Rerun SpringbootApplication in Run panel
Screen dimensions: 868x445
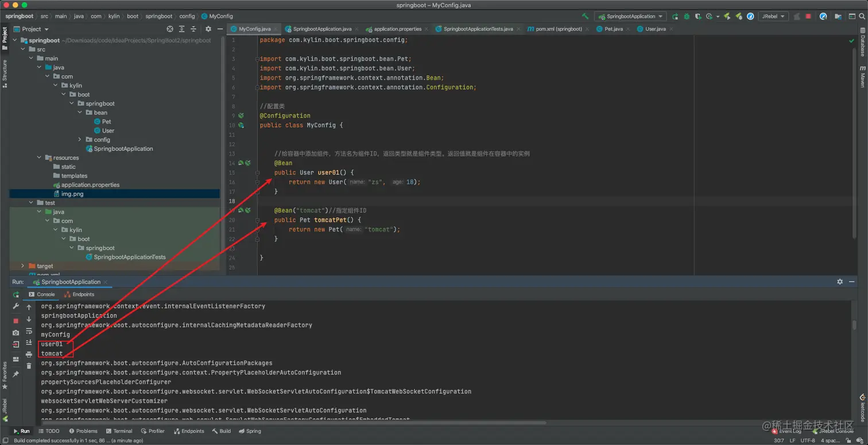(x=16, y=295)
